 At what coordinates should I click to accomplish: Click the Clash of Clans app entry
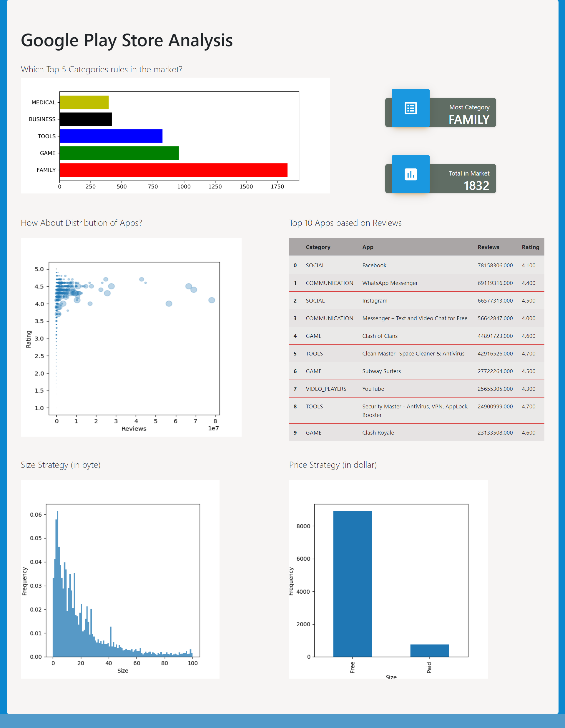pos(380,336)
